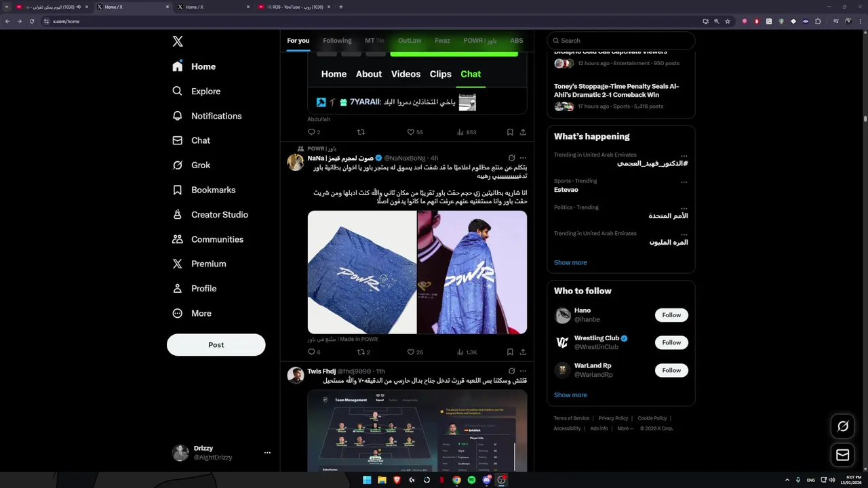Click Grok explain icon on NaNa post
Screen dimensions: 868x488
(x=511, y=158)
